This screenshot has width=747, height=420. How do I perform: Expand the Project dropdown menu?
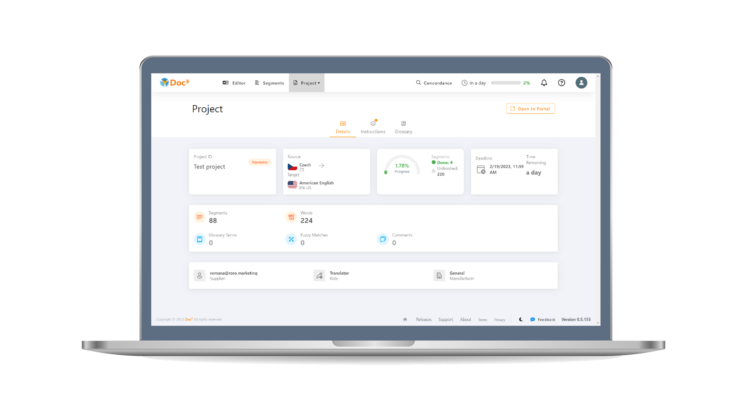(x=306, y=83)
